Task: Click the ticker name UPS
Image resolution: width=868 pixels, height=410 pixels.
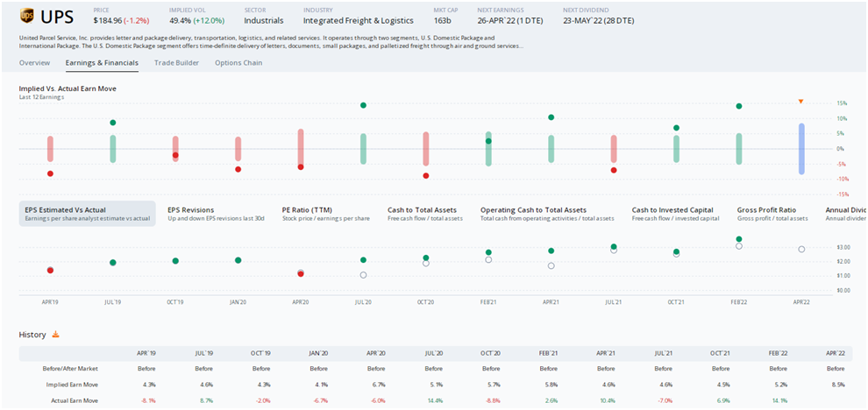Action: click(57, 18)
